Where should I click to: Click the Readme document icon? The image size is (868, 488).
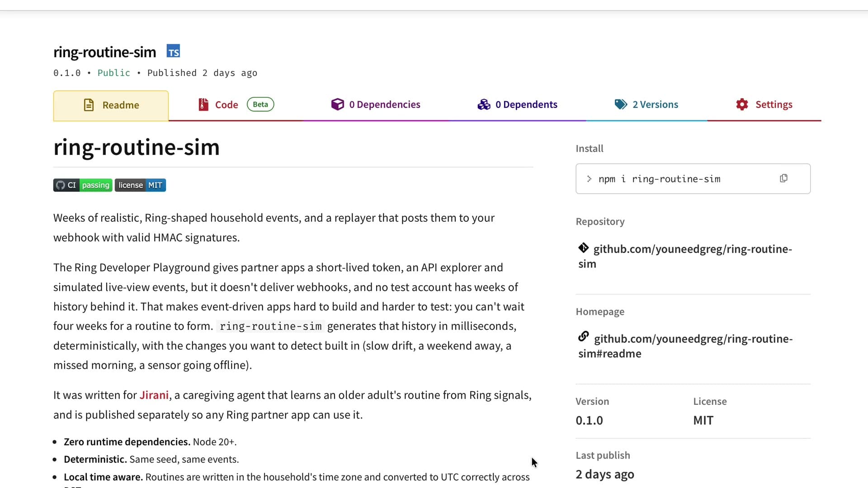coord(89,105)
